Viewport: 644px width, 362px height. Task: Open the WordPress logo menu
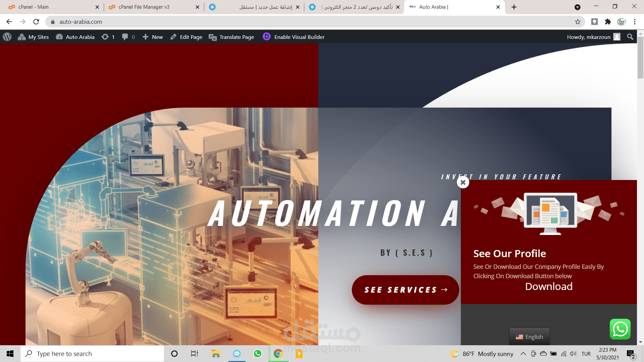tap(7, 37)
